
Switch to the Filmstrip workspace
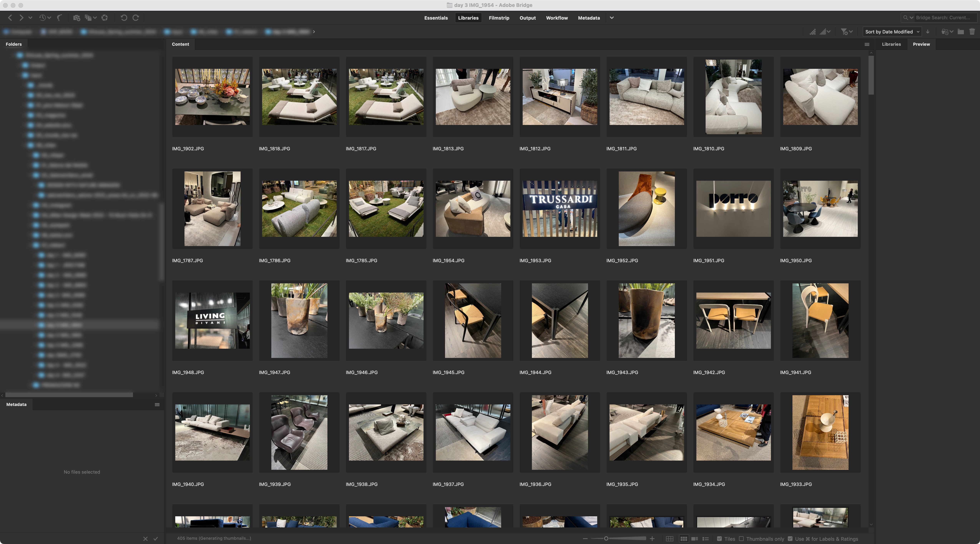499,18
